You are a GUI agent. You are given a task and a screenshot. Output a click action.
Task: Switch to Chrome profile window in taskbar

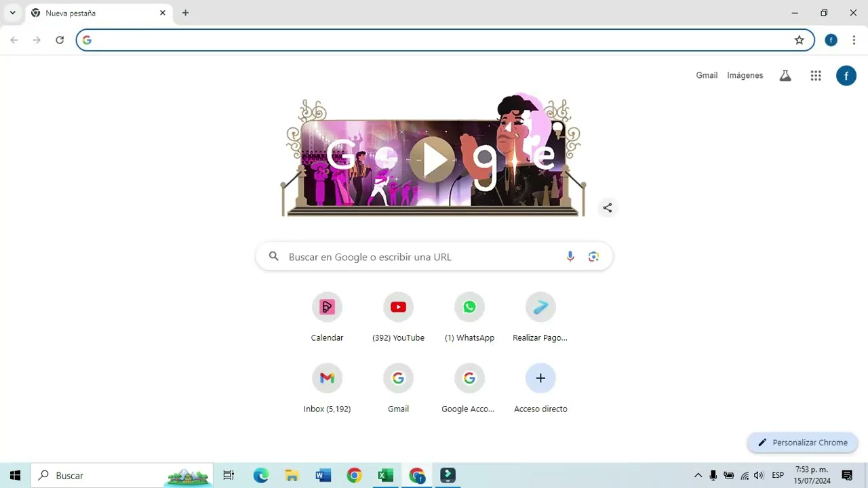417,476
